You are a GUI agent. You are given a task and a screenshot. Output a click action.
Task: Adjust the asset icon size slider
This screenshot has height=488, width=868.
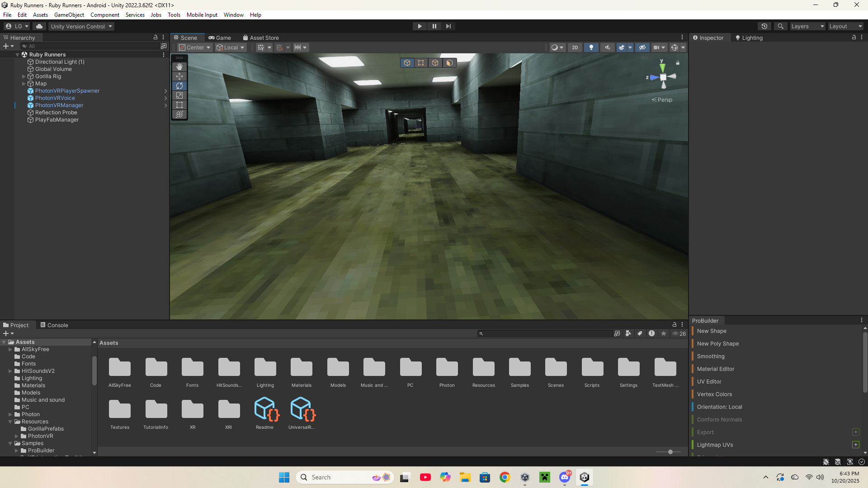click(670, 452)
